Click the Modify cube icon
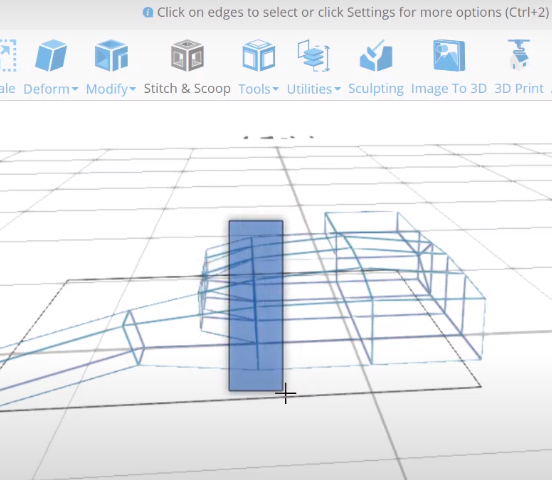Image resolution: width=552 pixels, height=480 pixels. (x=111, y=56)
